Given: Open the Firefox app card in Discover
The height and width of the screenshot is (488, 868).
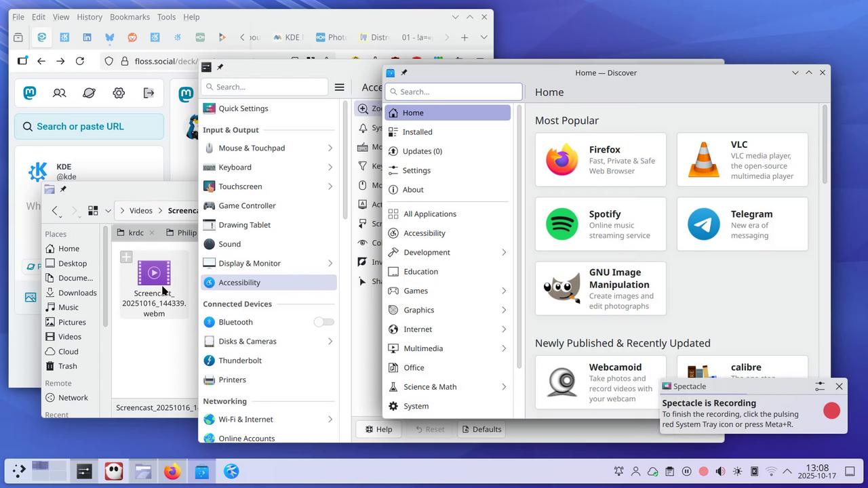Looking at the screenshot, I should pos(600,160).
